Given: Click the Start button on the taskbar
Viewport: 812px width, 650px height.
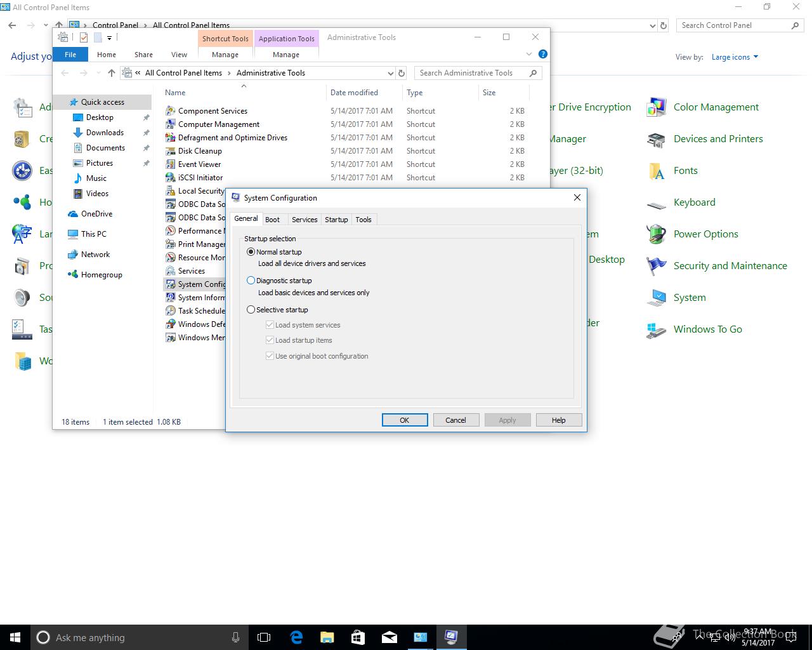Looking at the screenshot, I should click(x=15, y=637).
